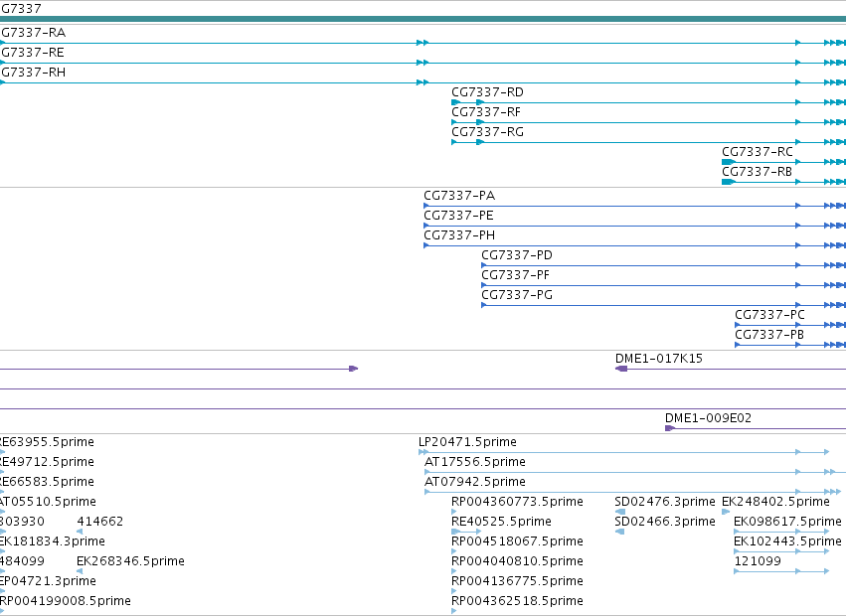Open EST EK268346.5prime
This screenshot has width=846, height=616.
click(x=130, y=561)
